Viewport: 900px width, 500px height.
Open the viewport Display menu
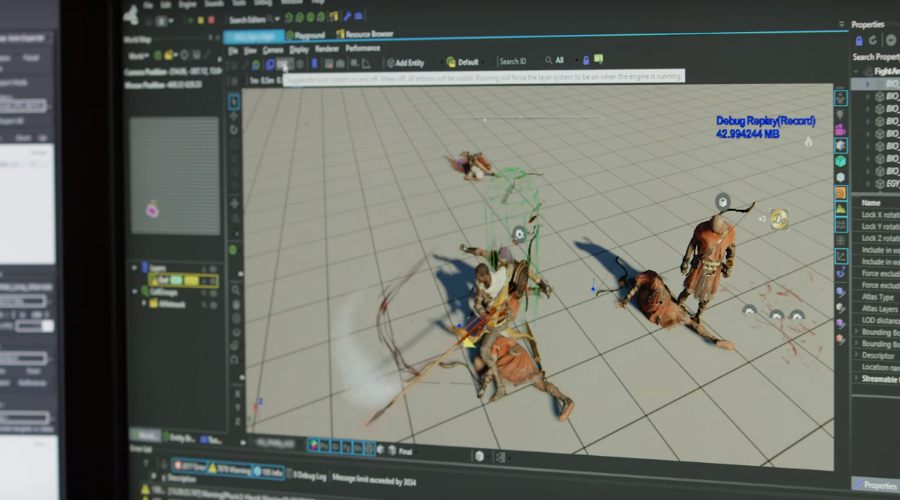pos(299,50)
